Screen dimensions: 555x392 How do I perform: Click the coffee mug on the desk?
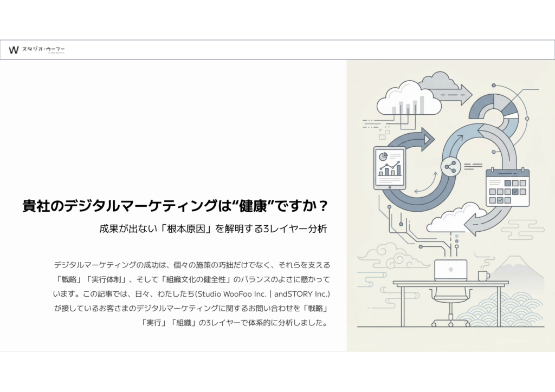(x=482, y=276)
